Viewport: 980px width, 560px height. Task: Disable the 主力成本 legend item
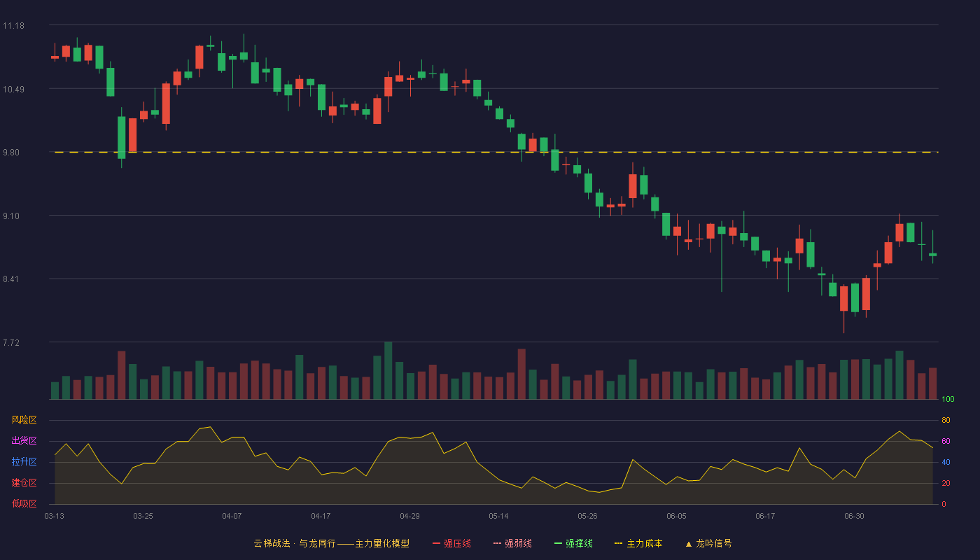[638, 543]
